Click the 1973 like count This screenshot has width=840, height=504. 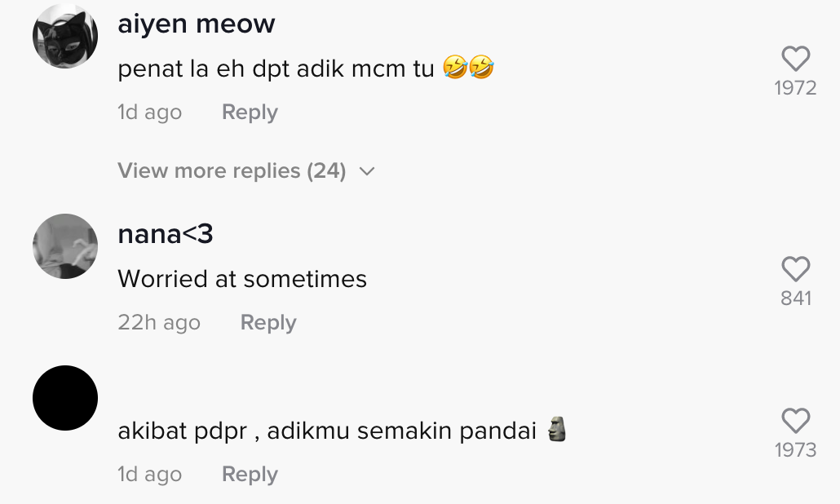pos(795,450)
